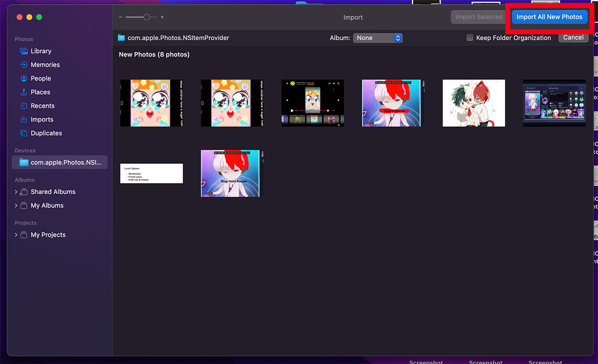Image resolution: width=598 pixels, height=364 pixels.
Task: Select the Recents clock icon
Action: 24,106
